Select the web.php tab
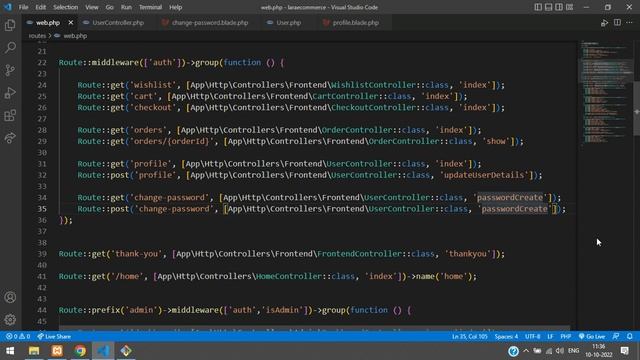This screenshot has height=360, width=640. point(48,23)
